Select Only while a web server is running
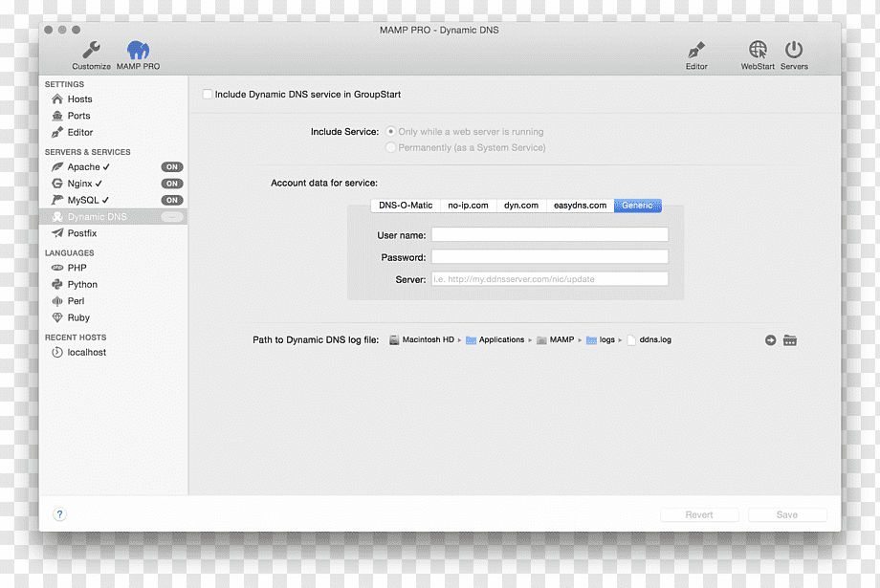880x588 pixels. coord(390,131)
